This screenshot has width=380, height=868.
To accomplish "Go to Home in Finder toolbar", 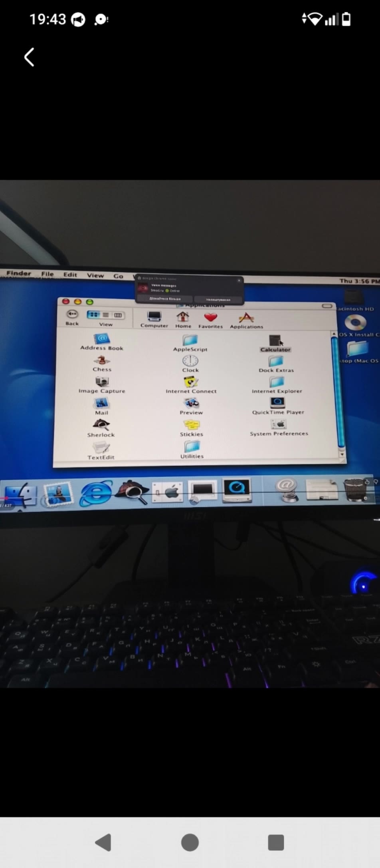I will point(183,320).
